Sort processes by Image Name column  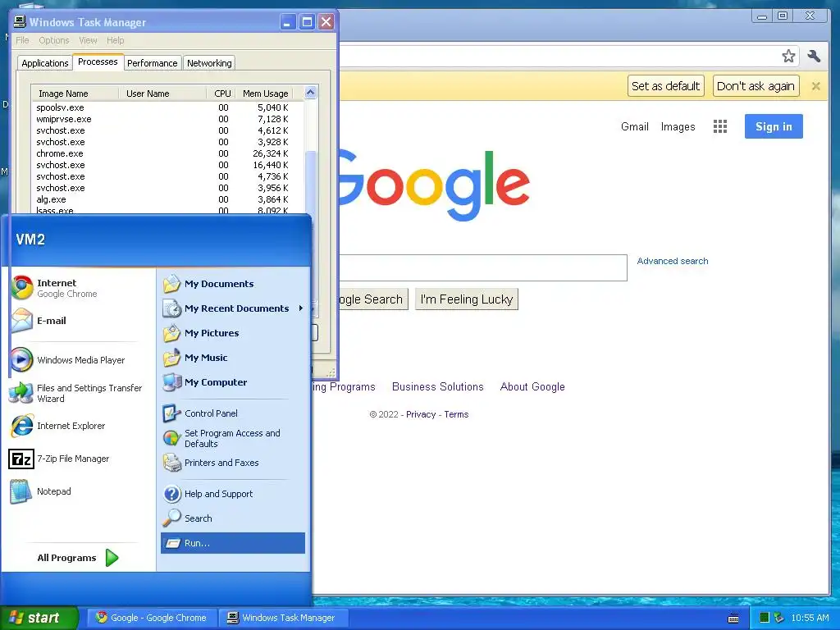(75, 94)
